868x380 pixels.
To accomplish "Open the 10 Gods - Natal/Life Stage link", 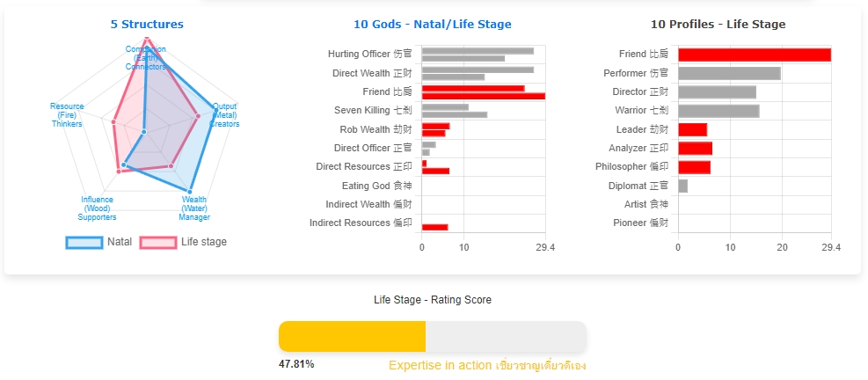I will point(433,25).
